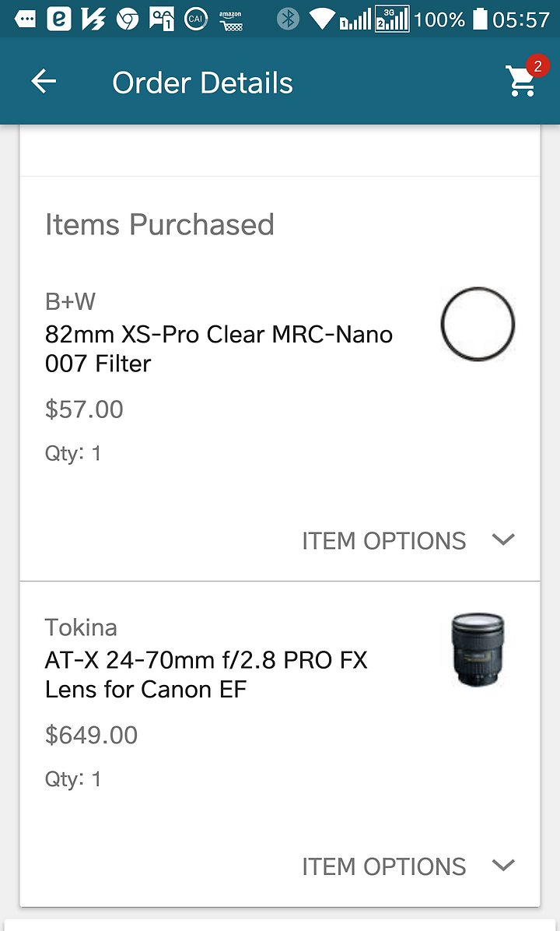
Task: Open the shopping cart
Action: tap(520, 82)
